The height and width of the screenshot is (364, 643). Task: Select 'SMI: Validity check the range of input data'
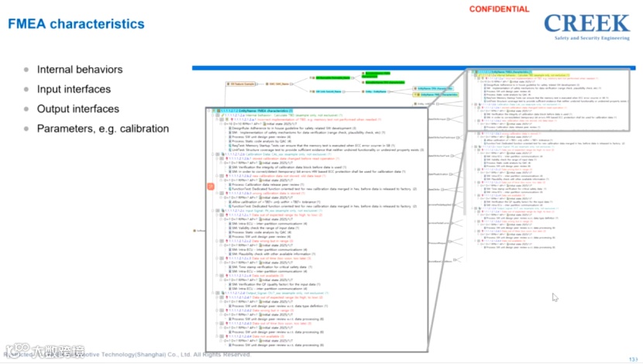(263, 228)
